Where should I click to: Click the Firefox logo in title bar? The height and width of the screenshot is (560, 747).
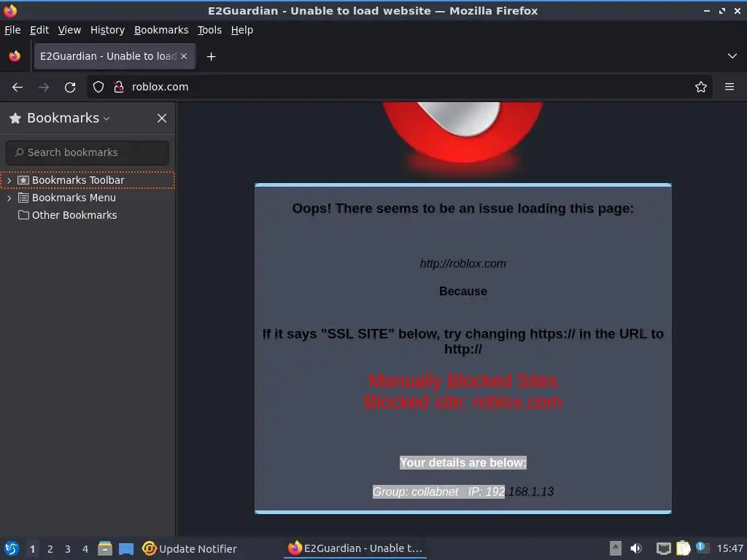pos(10,10)
